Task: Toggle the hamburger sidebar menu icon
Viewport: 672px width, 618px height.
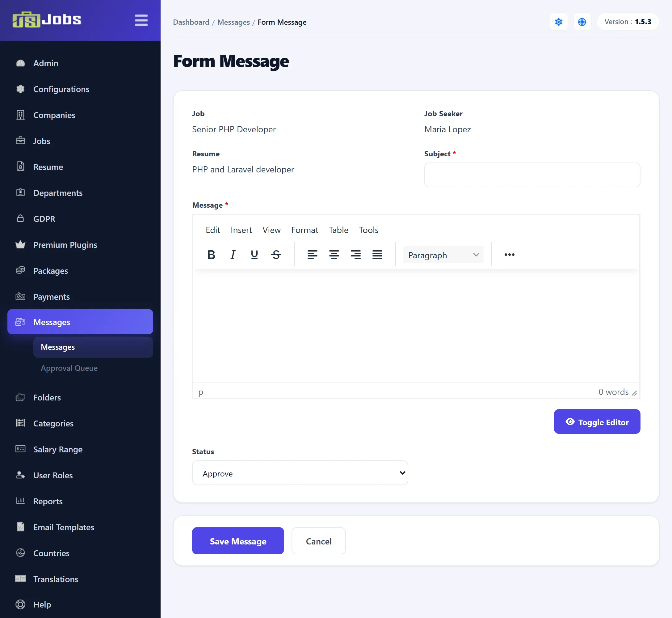Action: pos(141,20)
